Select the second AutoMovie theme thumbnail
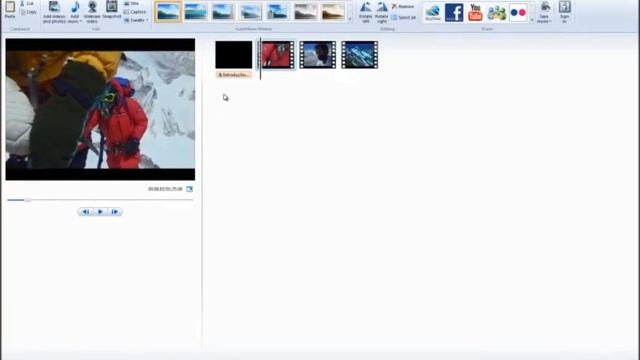 click(196, 12)
